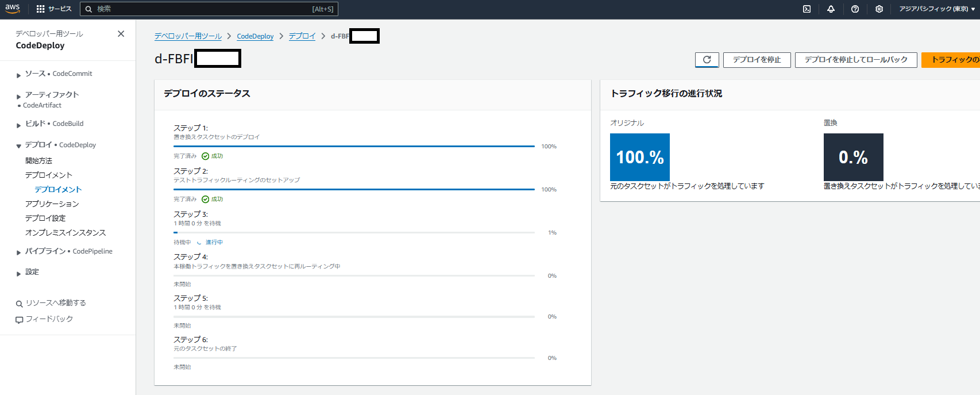This screenshot has width=980, height=395.
Task: Expand the ソース CodeCommit section
Action: (x=18, y=75)
